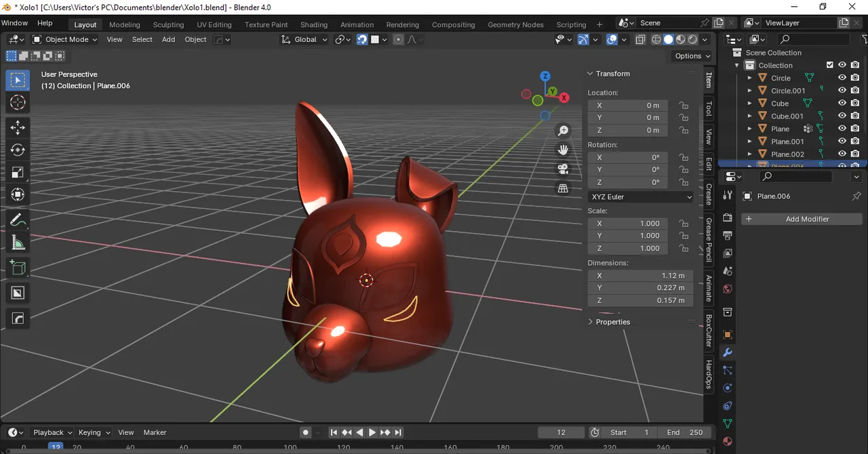Expand the Properties panel section

[x=612, y=322]
